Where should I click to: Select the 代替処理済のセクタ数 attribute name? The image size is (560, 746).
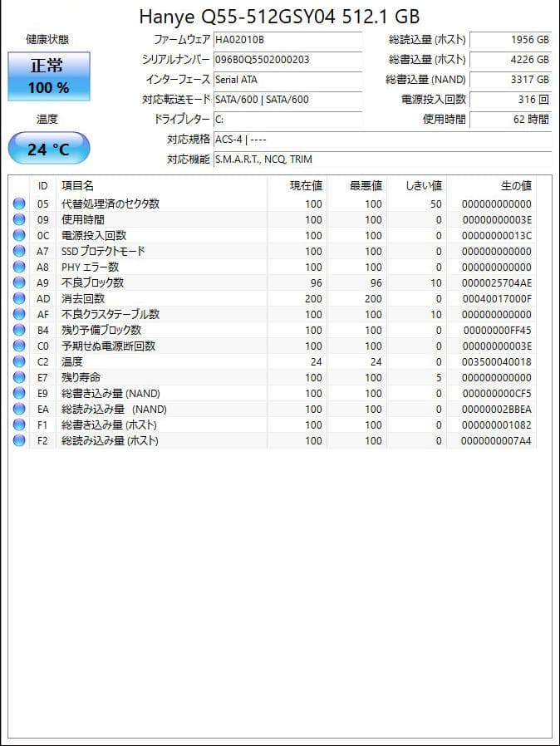point(111,204)
